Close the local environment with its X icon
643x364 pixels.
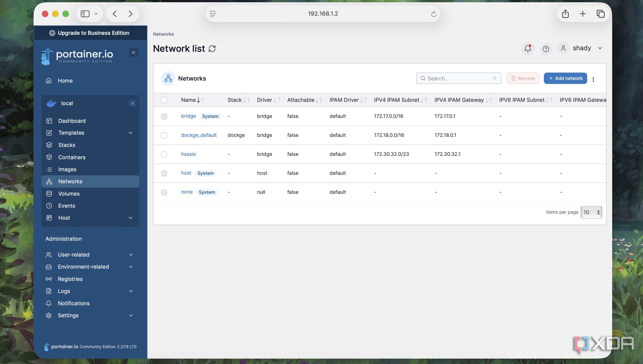click(132, 103)
